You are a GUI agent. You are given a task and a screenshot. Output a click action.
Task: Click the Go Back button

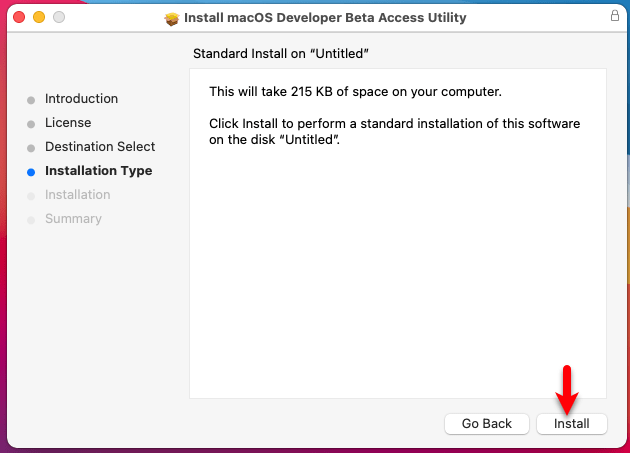(487, 424)
